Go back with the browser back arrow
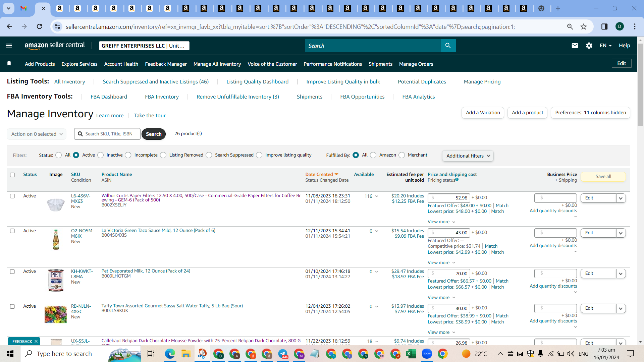This screenshot has height=362, width=644. [x=9, y=26]
